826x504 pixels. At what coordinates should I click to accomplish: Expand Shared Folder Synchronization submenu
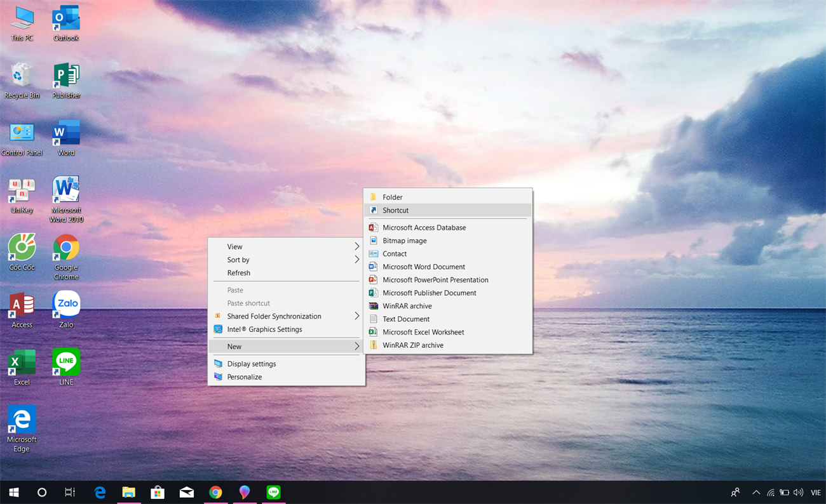tap(287, 316)
